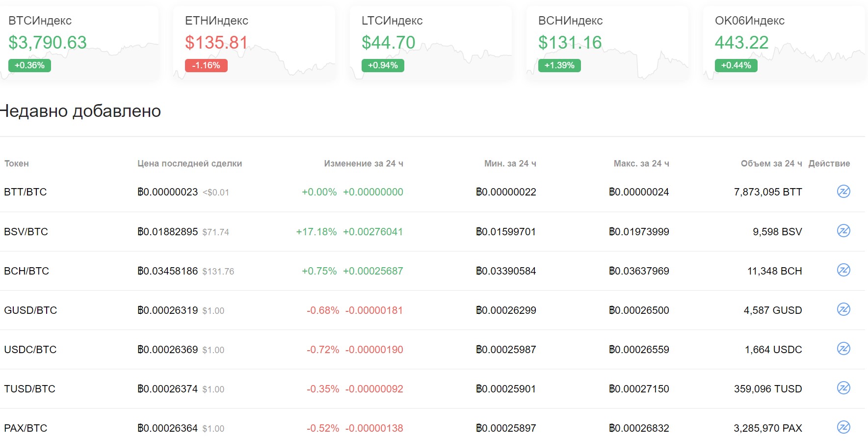
Task: Click the trade icon for TUSD/BTC
Action: point(843,388)
